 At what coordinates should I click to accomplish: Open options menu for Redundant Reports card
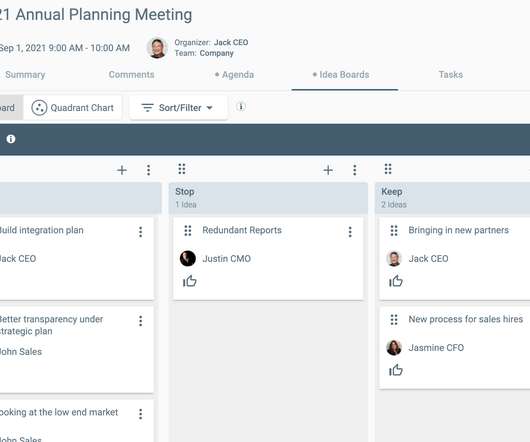350,232
